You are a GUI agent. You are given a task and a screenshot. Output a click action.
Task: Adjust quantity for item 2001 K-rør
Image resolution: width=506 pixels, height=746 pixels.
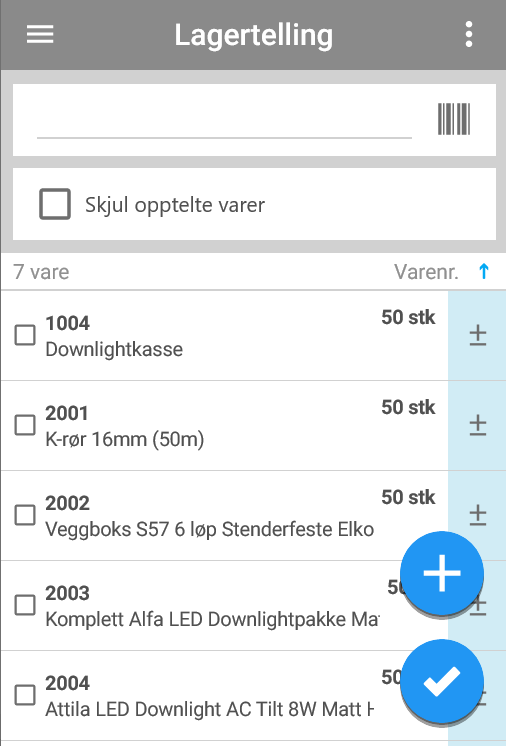pyautogui.click(x=477, y=425)
